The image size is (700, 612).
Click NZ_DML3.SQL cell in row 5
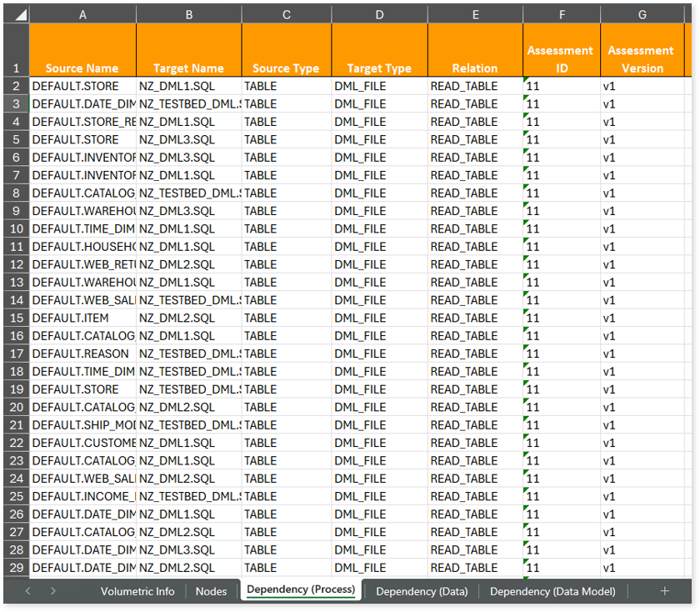tap(188, 139)
